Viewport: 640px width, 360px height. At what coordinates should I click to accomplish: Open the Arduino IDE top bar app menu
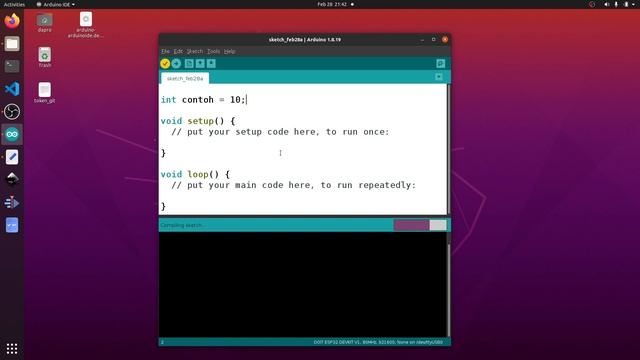(56, 4)
